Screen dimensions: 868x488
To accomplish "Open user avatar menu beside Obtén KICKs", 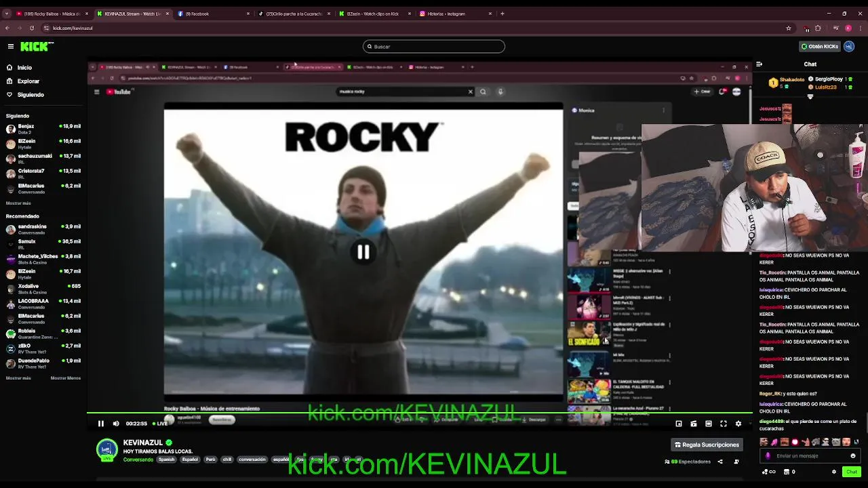I will click(848, 46).
